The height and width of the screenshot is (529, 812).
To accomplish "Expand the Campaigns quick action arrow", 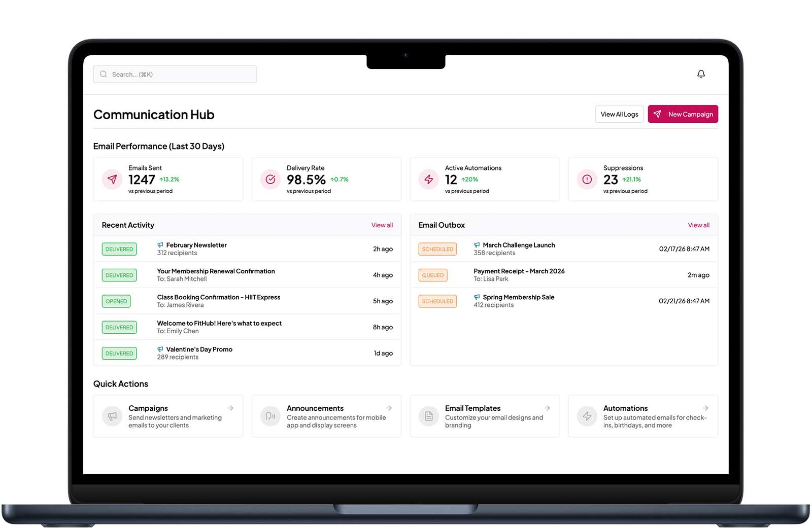I will tap(230, 408).
